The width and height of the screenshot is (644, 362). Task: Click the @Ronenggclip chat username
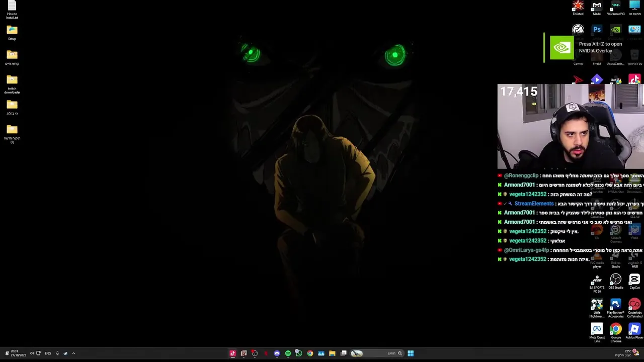point(521,175)
